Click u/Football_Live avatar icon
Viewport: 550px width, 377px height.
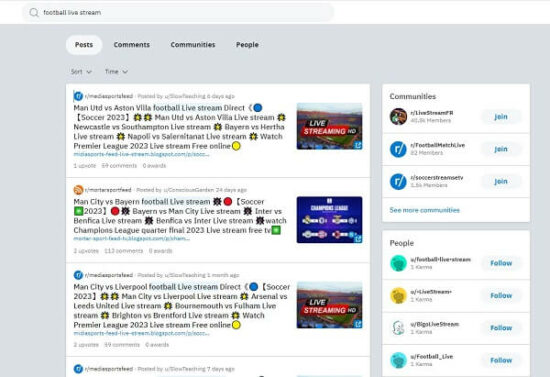398,360
